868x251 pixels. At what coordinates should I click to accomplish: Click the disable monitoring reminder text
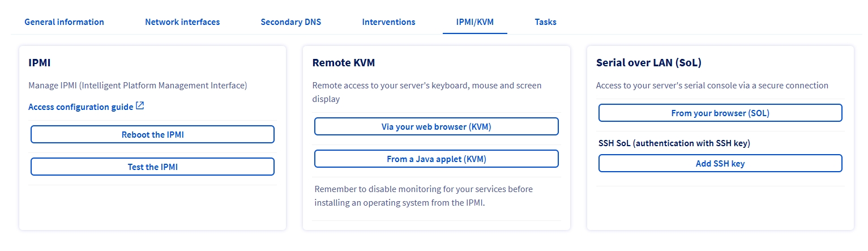(x=423, y=195)
